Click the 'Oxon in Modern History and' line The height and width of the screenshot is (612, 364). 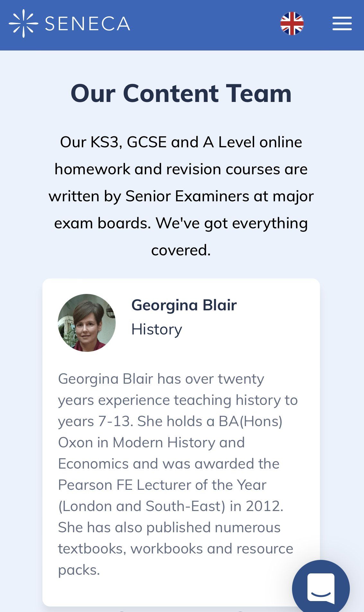click(151, 443)
